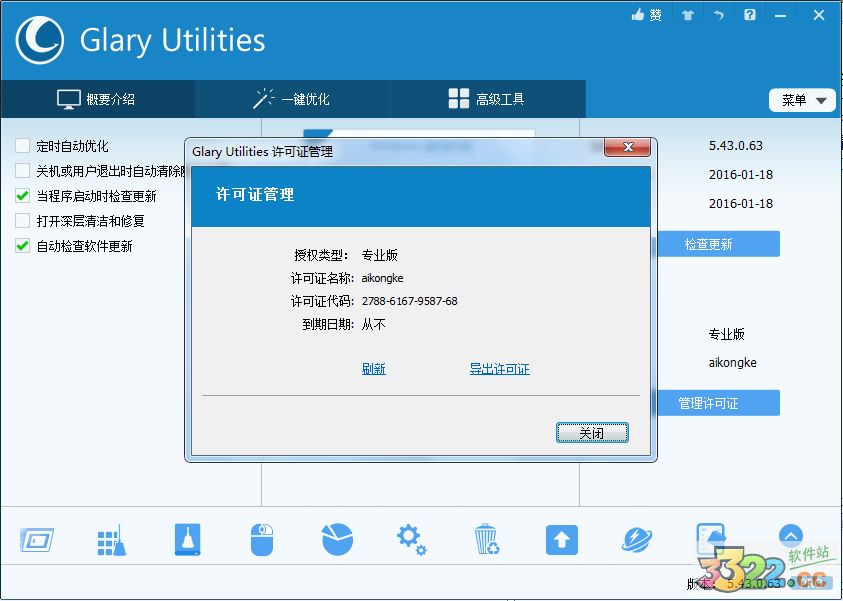Click the 关闭 button in license dialog
This screenshot has height=601, width=843.
(592, 433)
